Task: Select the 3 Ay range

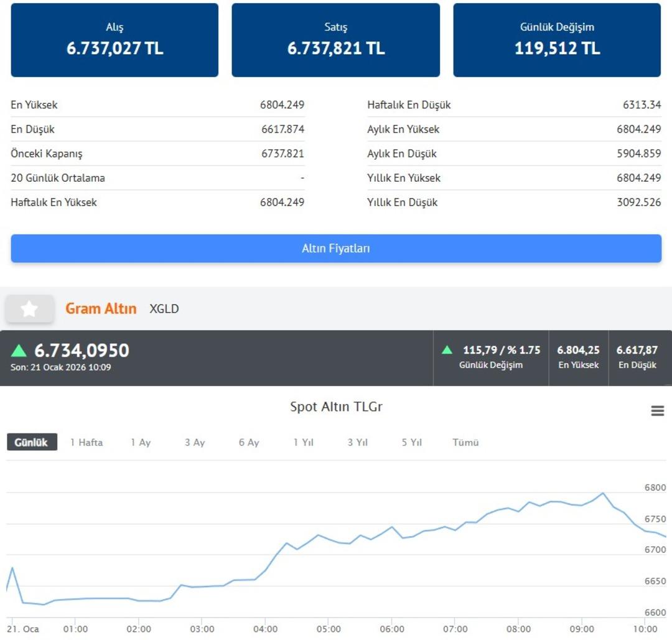Action: (195, 442)
